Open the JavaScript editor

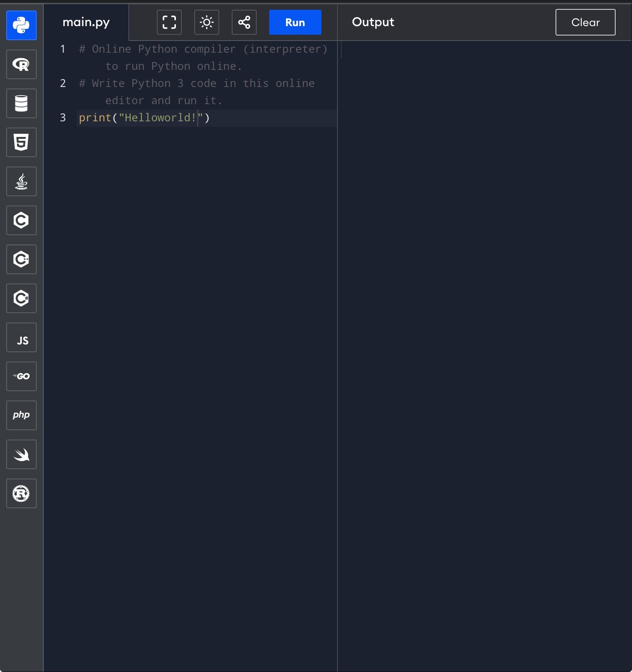coord(21,337)
